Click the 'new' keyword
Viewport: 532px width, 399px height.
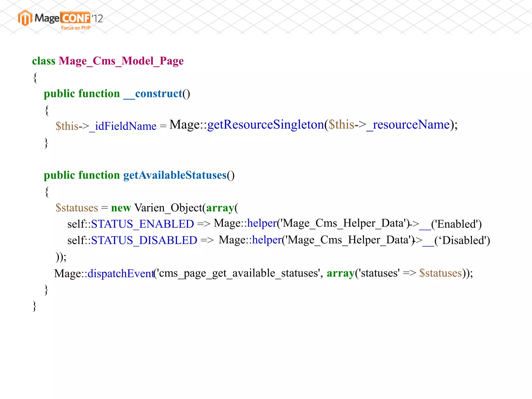[x=121, y=208]
